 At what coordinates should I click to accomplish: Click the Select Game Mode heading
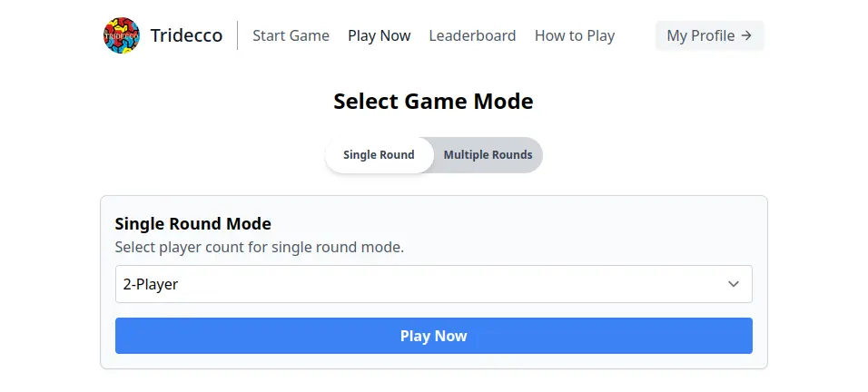[x=433, y=101]
